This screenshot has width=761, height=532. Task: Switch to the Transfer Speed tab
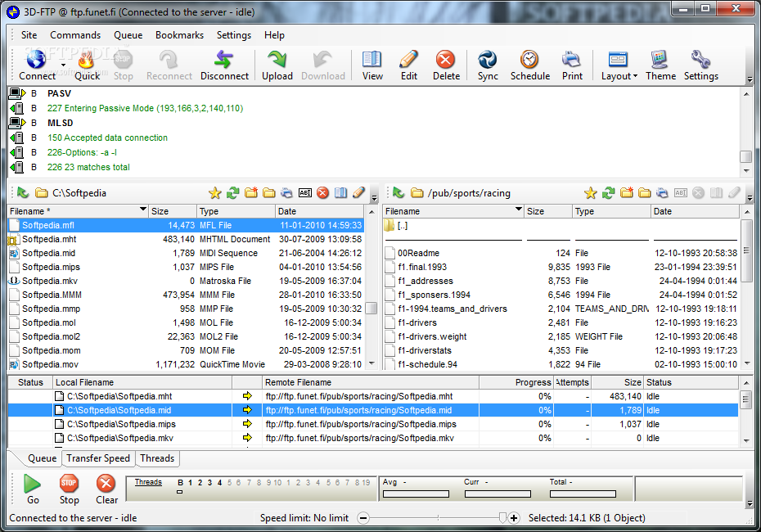tap(98, 458)
